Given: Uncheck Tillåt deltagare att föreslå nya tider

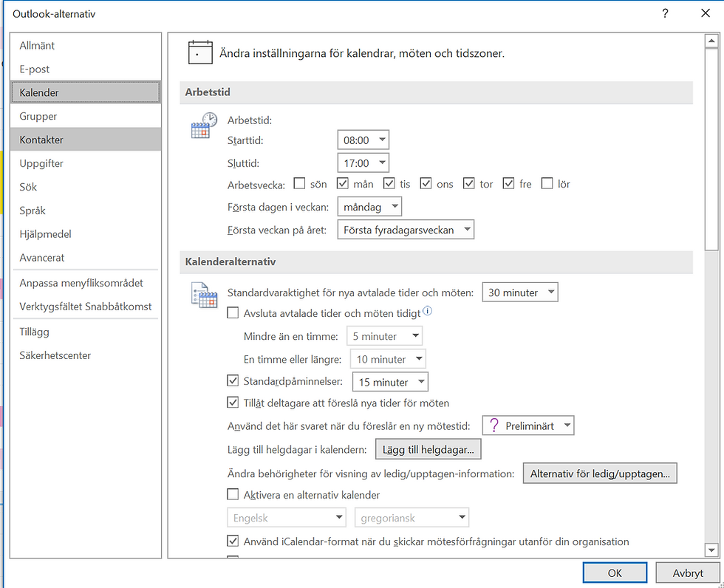Looking at the screenshot, I should (x=233, y=403).
